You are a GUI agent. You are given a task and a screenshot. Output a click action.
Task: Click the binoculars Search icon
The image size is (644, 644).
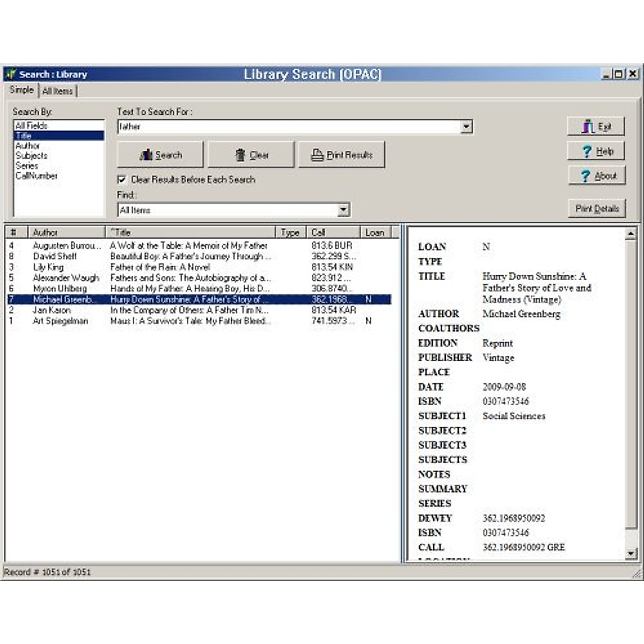click(146, 155)
